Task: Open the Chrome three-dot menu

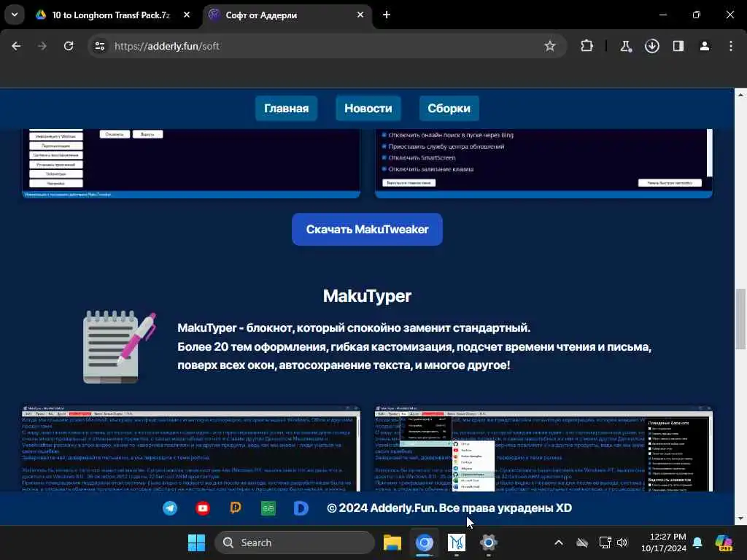Action: click(x=731, y=46)
